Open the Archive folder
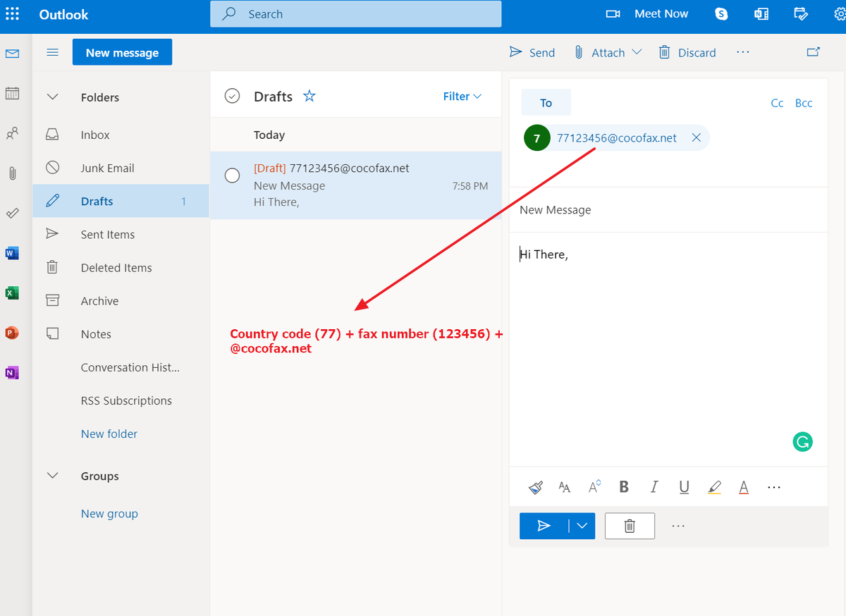The image size is (846, 616). point(121,301)
